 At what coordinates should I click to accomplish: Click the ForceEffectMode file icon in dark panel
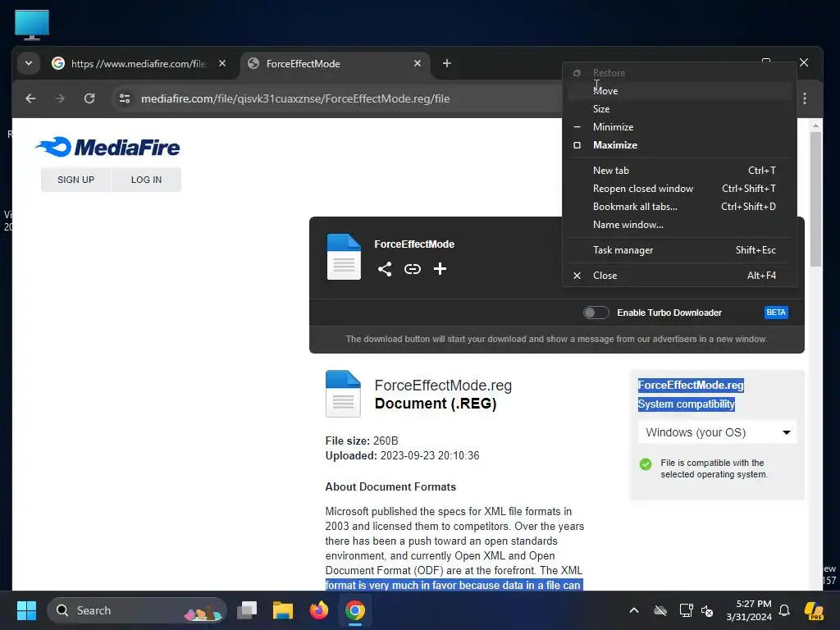pyautogui.click(x=344, y=257)
